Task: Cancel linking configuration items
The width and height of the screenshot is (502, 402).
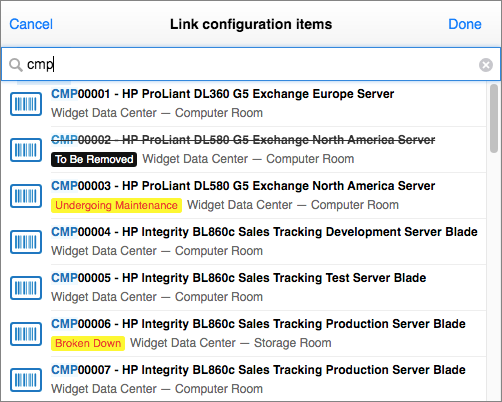Action: pyautogui.click(x=31, y=24)
